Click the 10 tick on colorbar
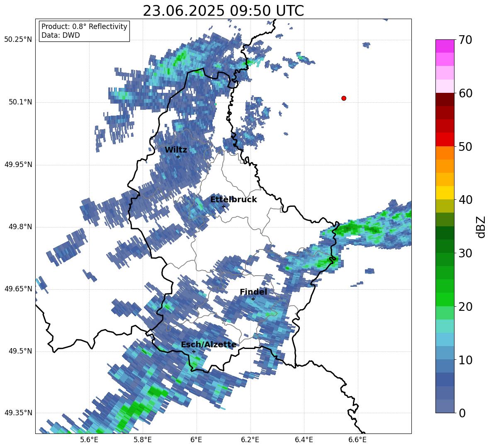The image size is (491, 448). point(465,360)
